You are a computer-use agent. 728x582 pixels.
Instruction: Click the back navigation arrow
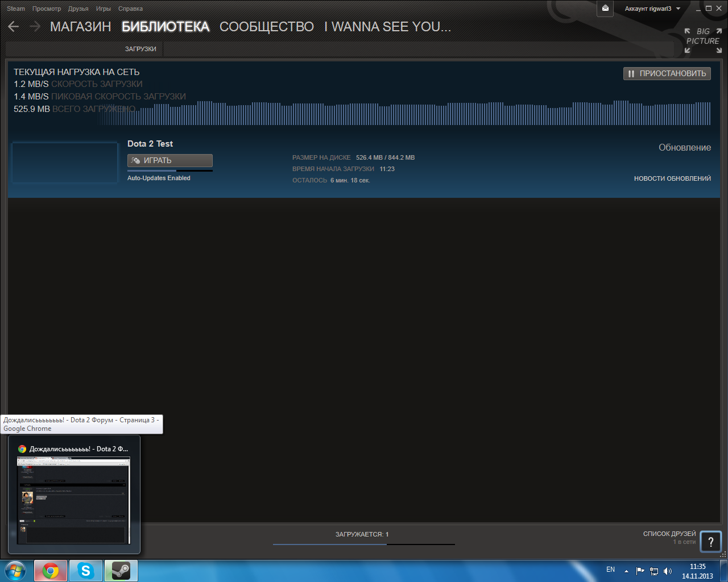click(14, 27)
